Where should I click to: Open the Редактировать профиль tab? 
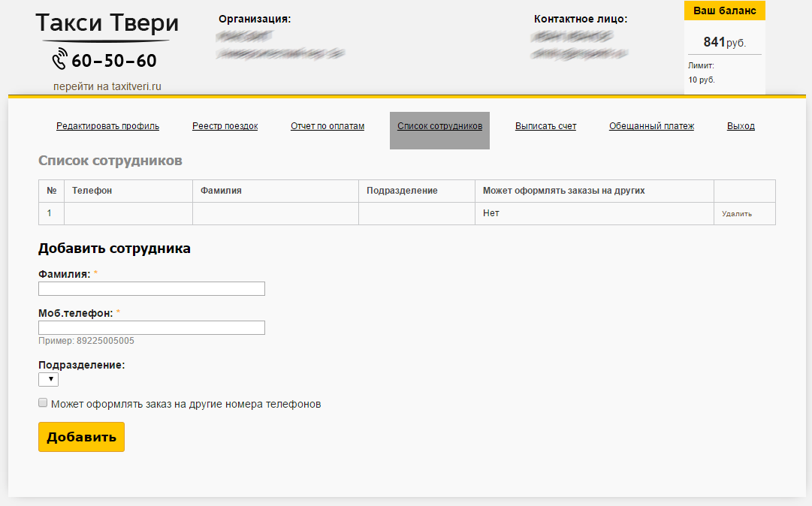[x=107, y=126]
